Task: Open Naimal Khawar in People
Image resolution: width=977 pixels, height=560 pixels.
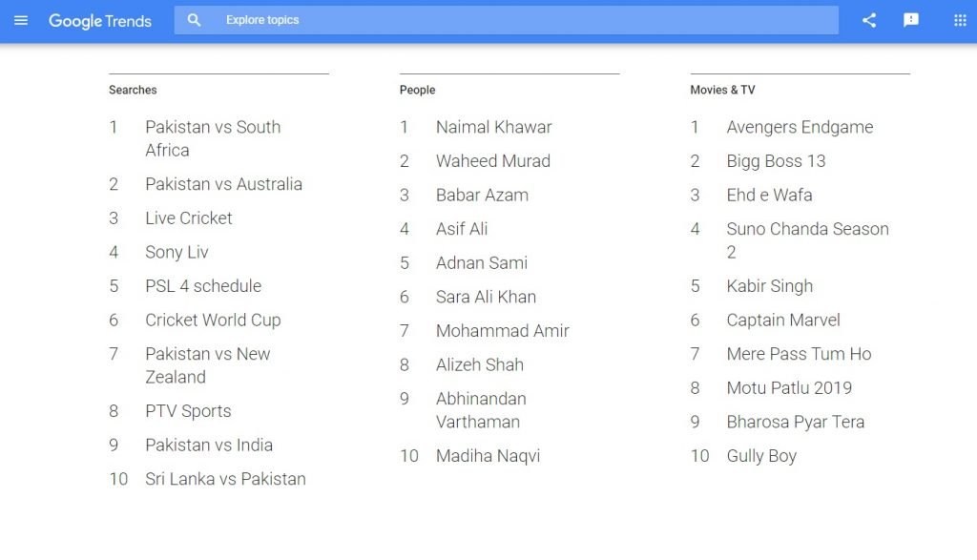Action: (493, 127)
